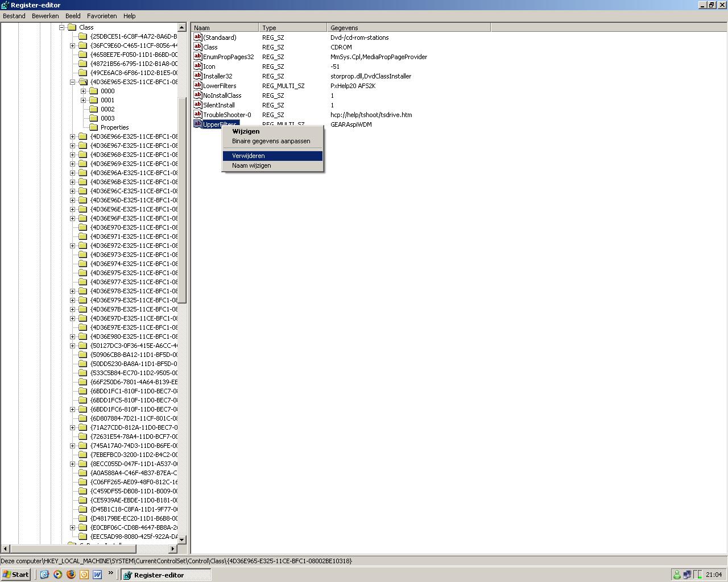Show more quick launch icons with the chevron

point(110,573)
